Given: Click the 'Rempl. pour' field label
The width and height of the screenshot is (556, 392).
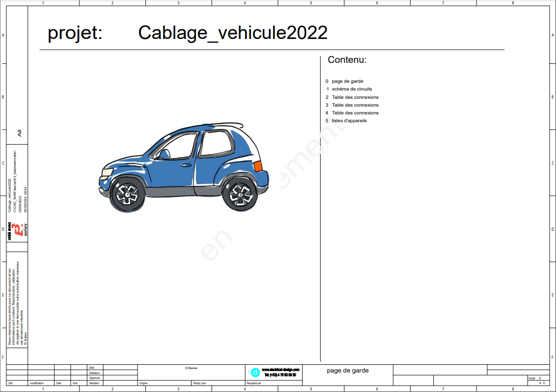Looking at the screenshot, I should 200,383.
